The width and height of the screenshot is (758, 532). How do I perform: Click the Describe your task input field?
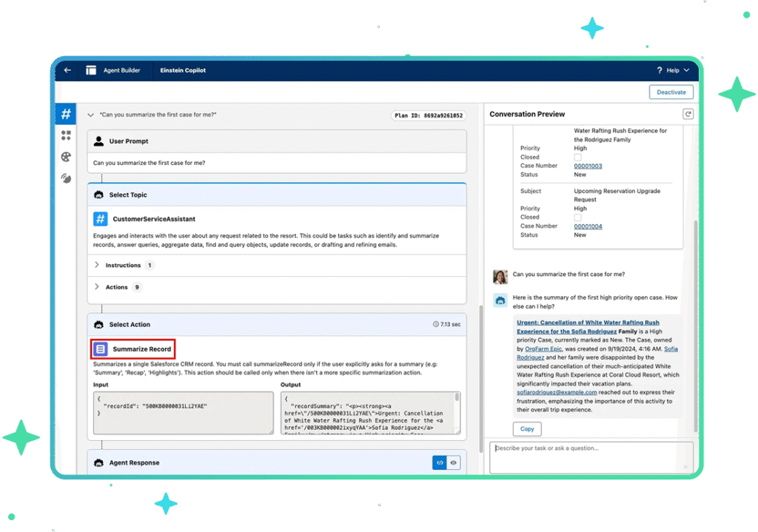click(591, 457)
